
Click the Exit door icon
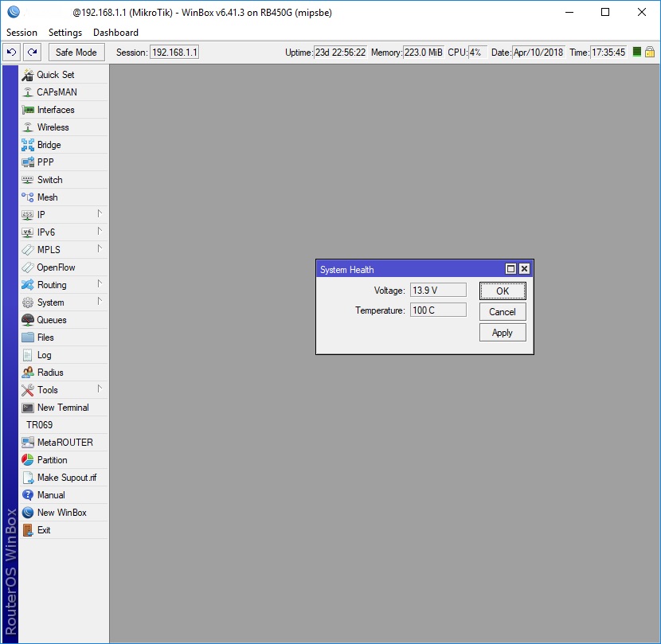(27, 530)
